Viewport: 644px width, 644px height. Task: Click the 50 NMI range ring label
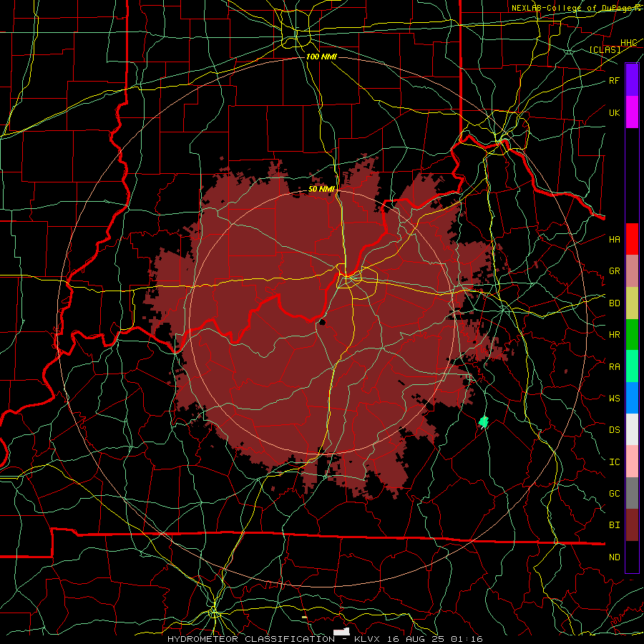click(x=321, y=190)
